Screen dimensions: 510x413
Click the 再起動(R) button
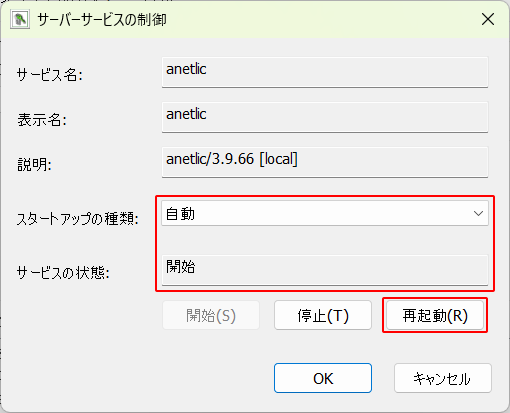pos(435,315)
